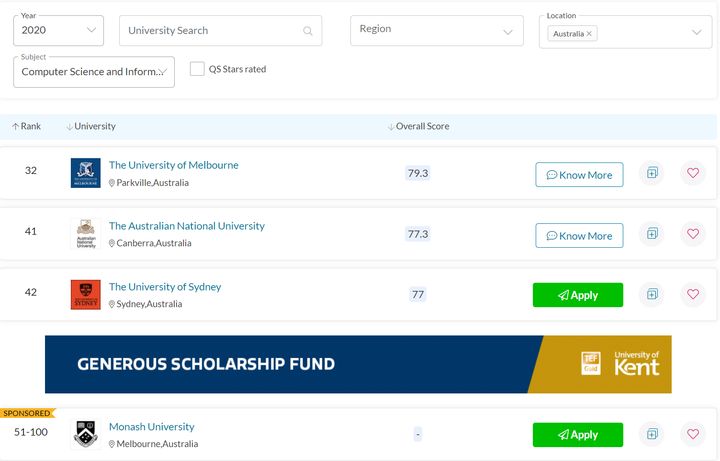Enable the QS Stars rated checkbox

click(x=197, y=69)
